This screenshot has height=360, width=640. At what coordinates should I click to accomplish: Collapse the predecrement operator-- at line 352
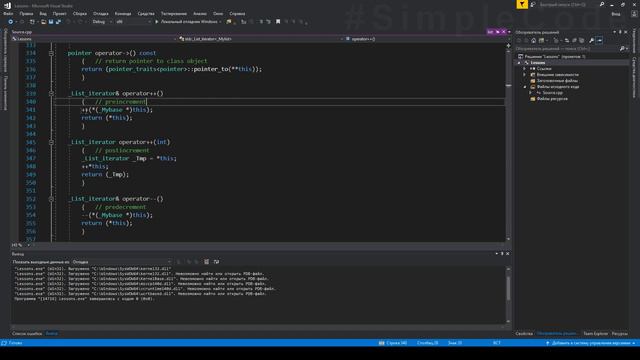tap(51, 199)
